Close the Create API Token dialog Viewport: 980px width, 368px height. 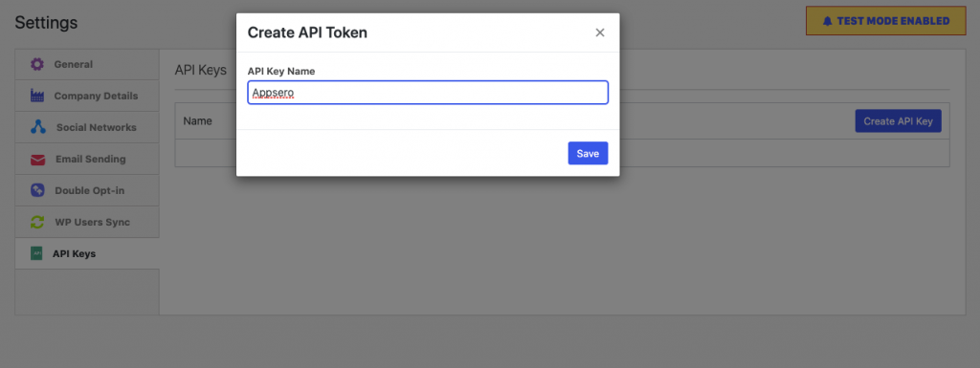(x=600, y=32)
